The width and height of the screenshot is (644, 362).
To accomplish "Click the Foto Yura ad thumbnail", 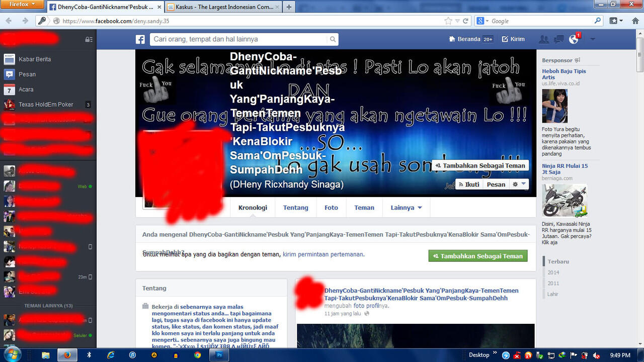I will pos(554,106).
